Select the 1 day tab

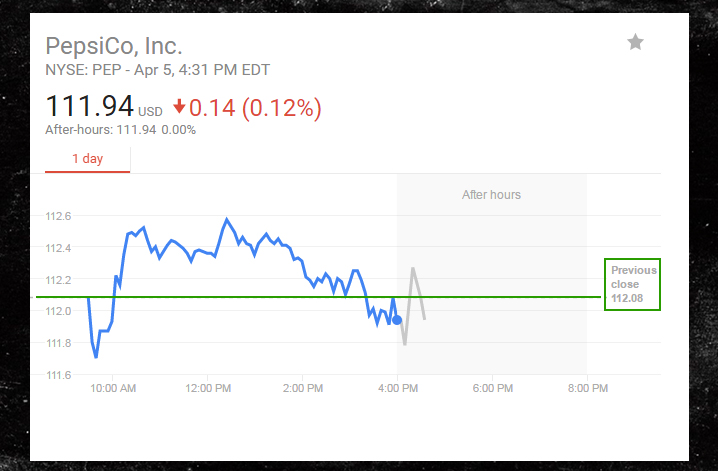(x=87, y=158)
